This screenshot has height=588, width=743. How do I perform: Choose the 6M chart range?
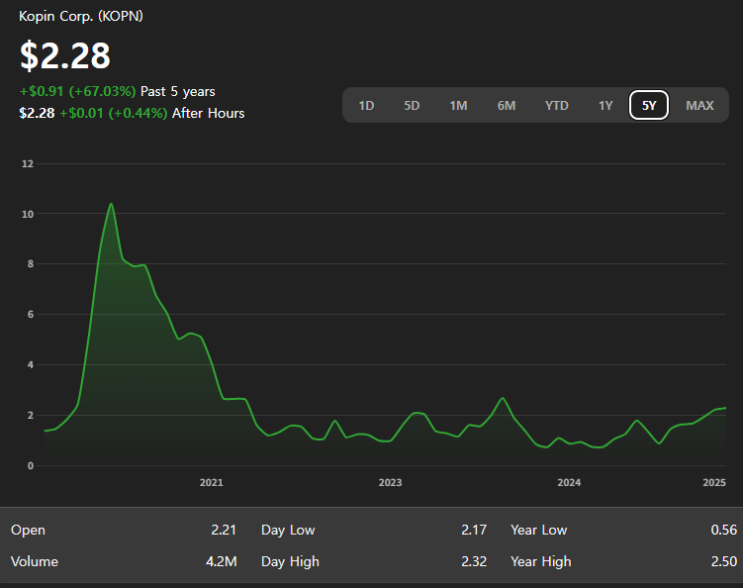506,105
